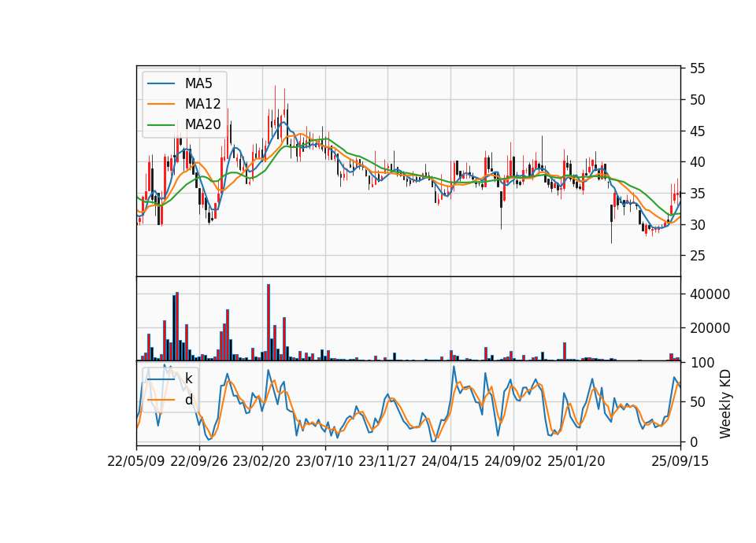The height and width of the screenshot is (543, 756).
Task: Click the KD axis value 50
Action: coord(698,402)
